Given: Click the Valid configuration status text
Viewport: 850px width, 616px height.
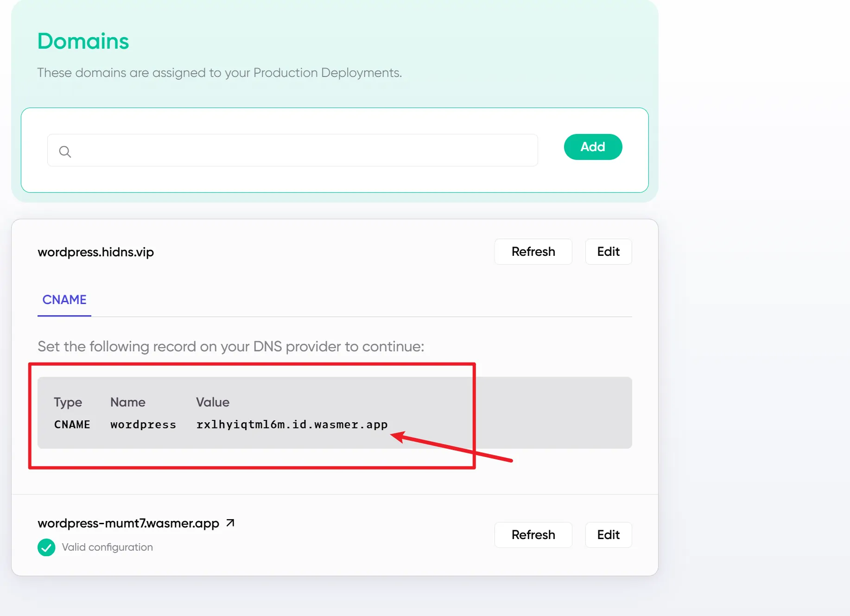Looking at the screenshot, I should point(107,547).
